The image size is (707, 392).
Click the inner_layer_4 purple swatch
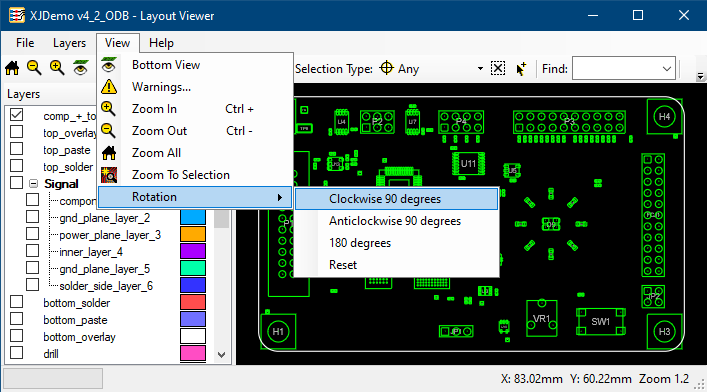pos(193,251)
